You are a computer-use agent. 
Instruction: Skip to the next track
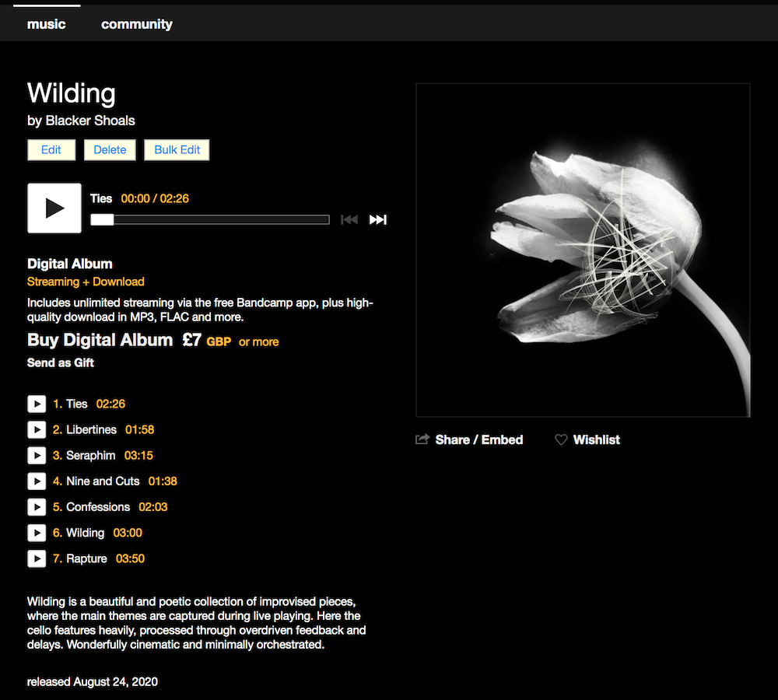click(x=377, y=220)
